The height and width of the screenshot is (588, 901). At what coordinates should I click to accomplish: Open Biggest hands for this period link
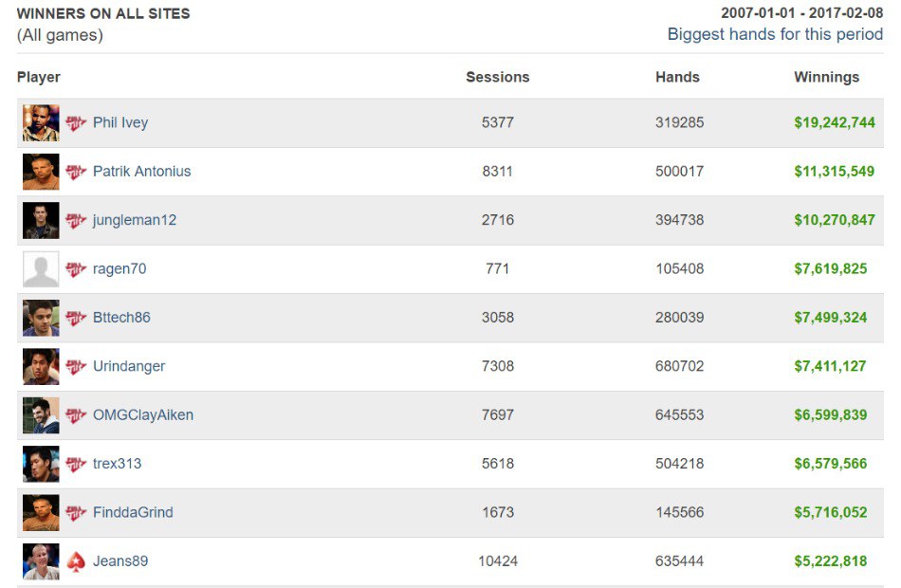775,34
